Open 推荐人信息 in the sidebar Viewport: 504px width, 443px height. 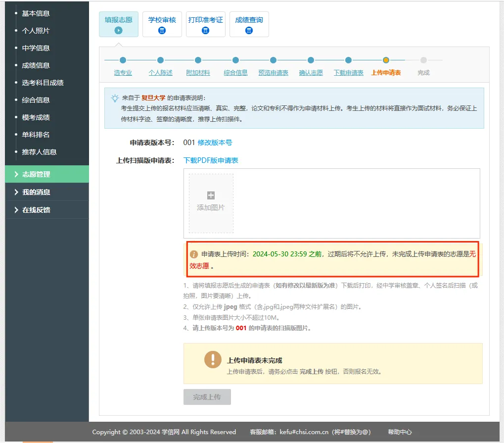click(39, 152)
